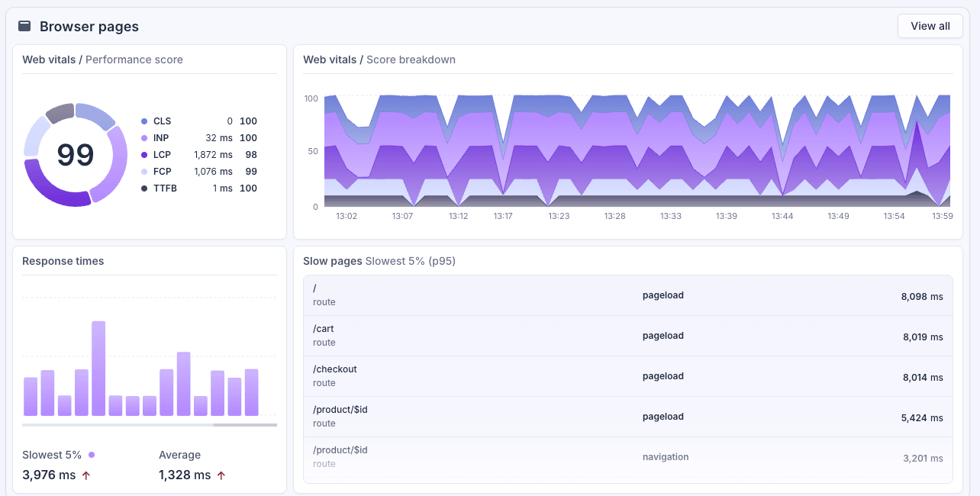This screenshot has width=980, height=496.
Task: Click the red arrow beside 1,328 ms
Action: [x=221, y=475]
